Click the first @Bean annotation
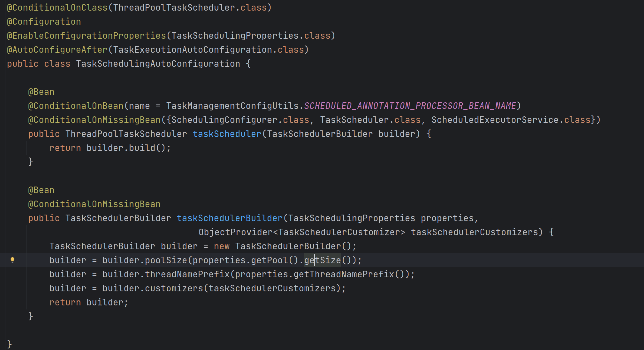The image size is (644, 350). tap(41, 92)
